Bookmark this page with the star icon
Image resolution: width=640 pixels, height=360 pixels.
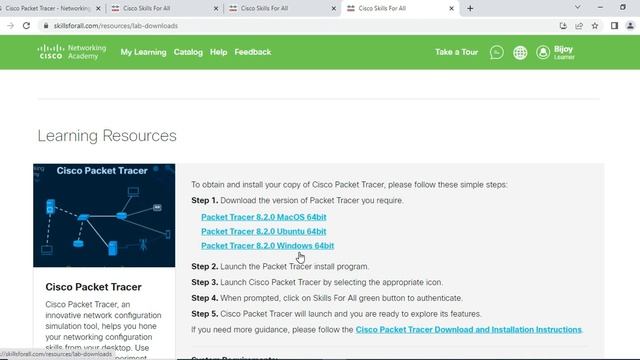pos(595,26)
